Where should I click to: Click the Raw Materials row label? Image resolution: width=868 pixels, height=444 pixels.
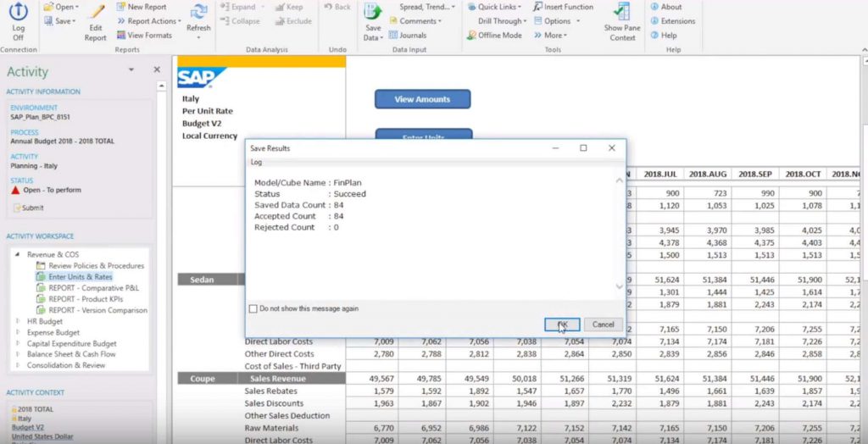click(271, 428)
